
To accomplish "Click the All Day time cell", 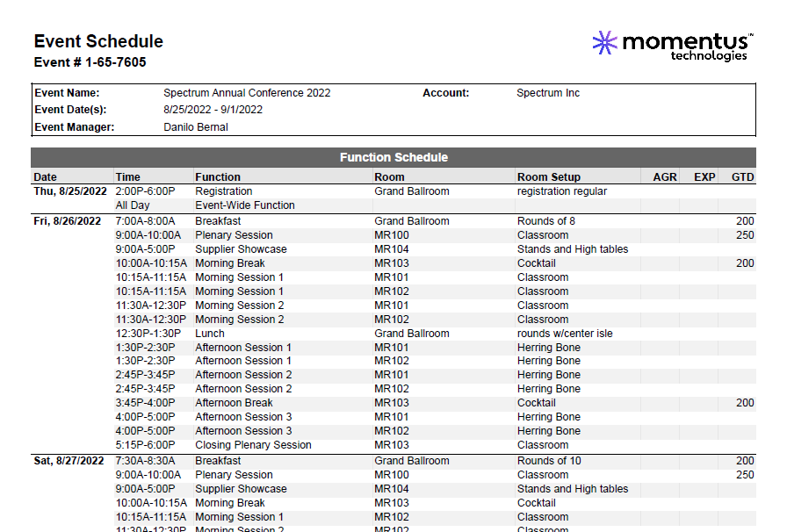I will point(133,205).
